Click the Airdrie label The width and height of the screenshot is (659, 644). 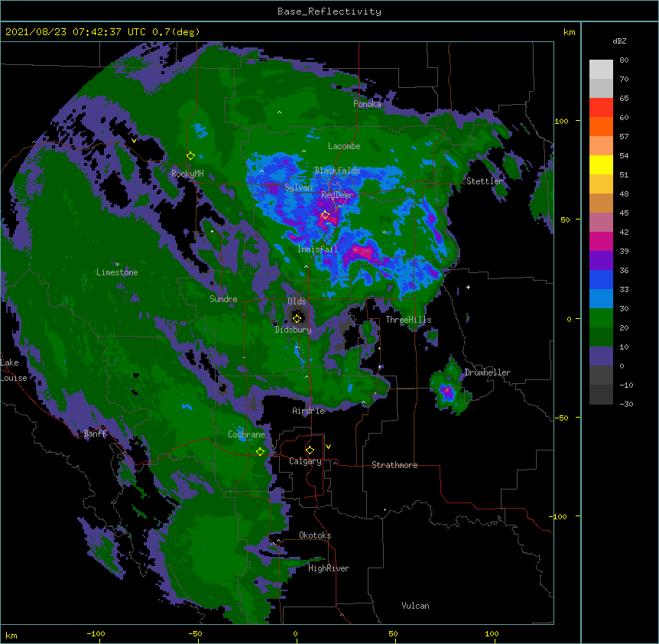309,411
